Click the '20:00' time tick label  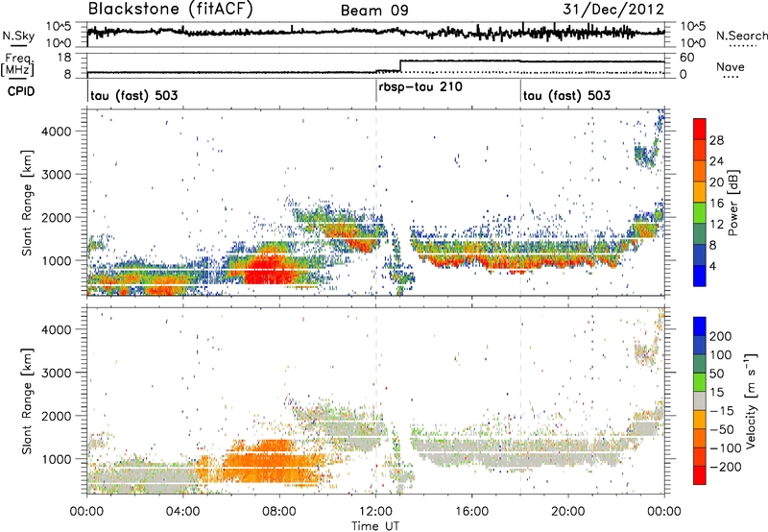(x=568, y=512)
